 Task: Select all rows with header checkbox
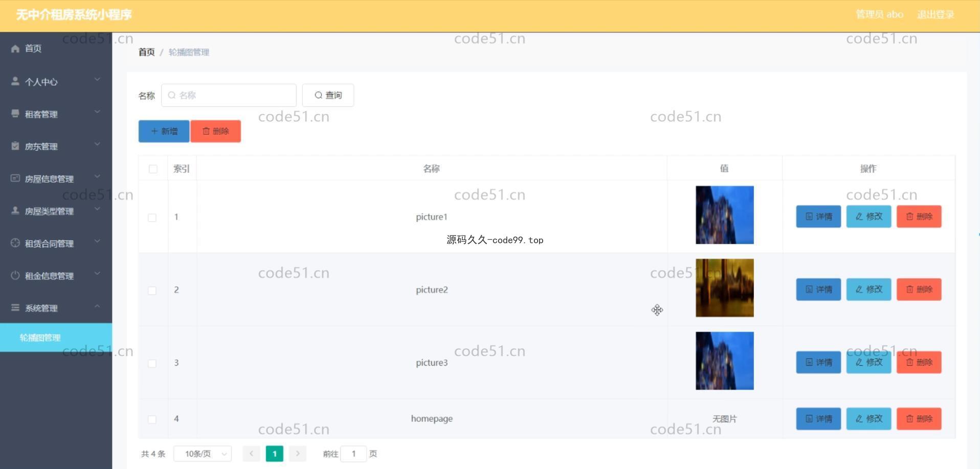[153, 169]
